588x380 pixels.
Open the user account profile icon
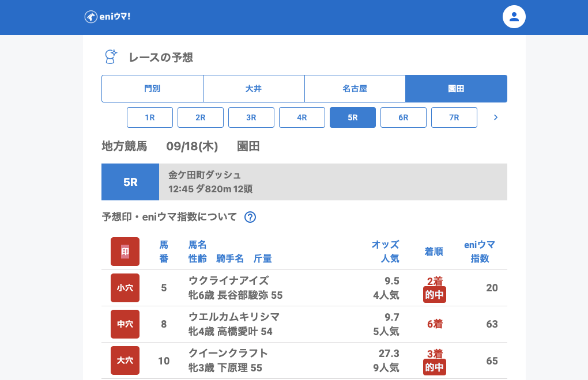[x=514, y=17]
